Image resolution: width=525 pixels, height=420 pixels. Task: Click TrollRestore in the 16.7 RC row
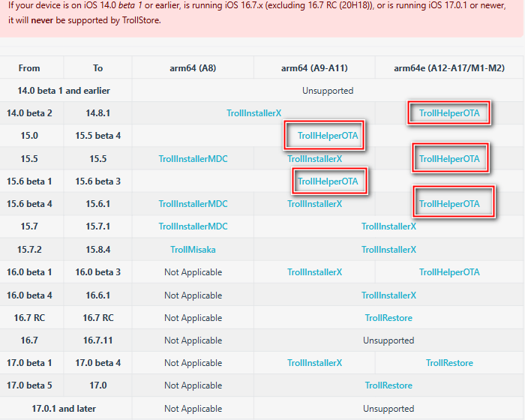tap(388, 318)
